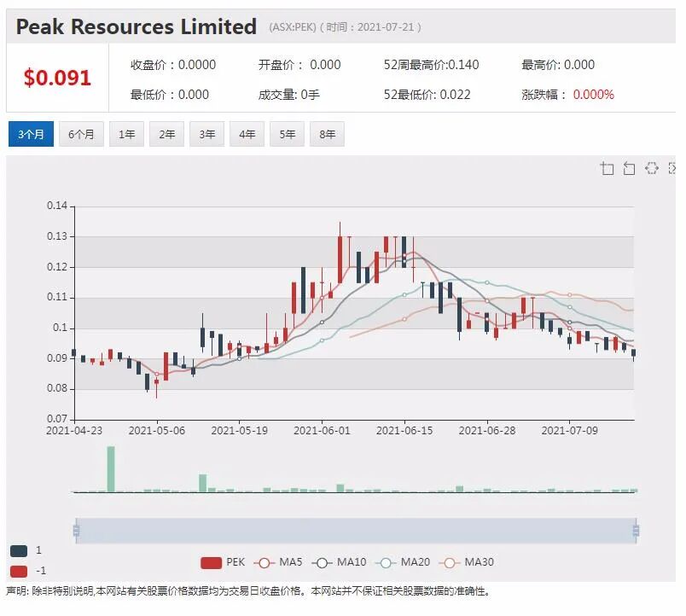Click the 最高价: 0.000 text

pos(558,65)
